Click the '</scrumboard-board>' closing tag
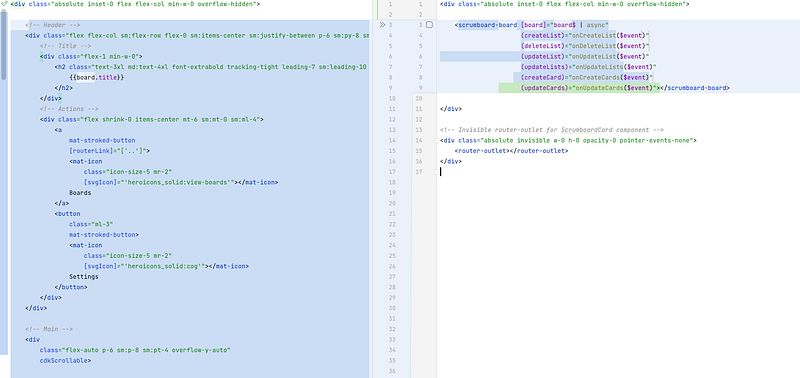Viewport: 800px width, 378px height. 695,88
